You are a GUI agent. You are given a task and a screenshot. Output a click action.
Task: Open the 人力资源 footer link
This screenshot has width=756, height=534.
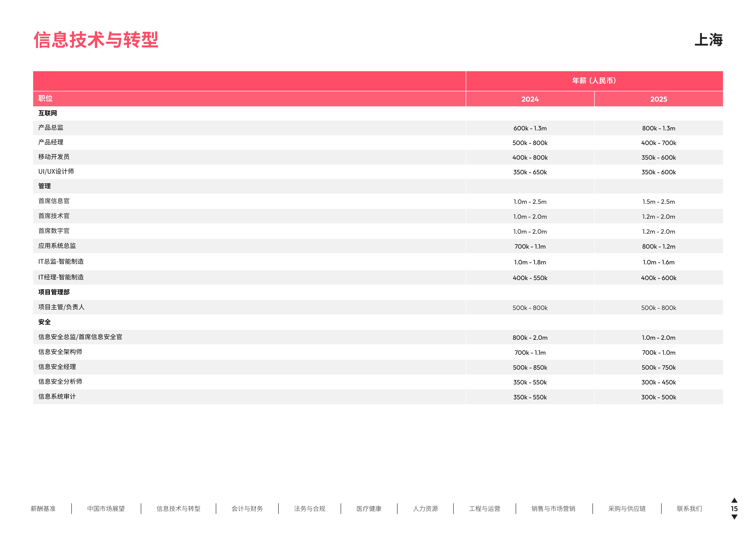[425, 509]
